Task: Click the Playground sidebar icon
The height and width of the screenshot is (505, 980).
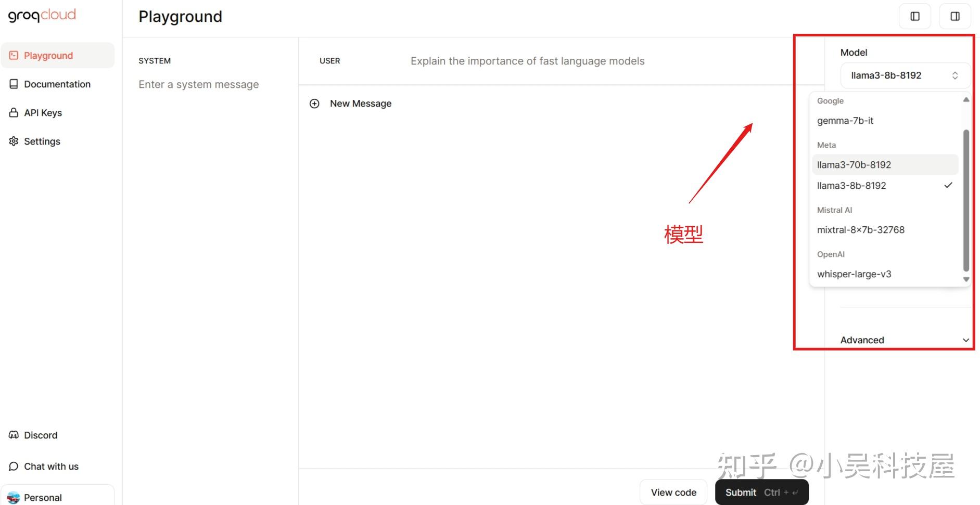Action: coord(14,56)
